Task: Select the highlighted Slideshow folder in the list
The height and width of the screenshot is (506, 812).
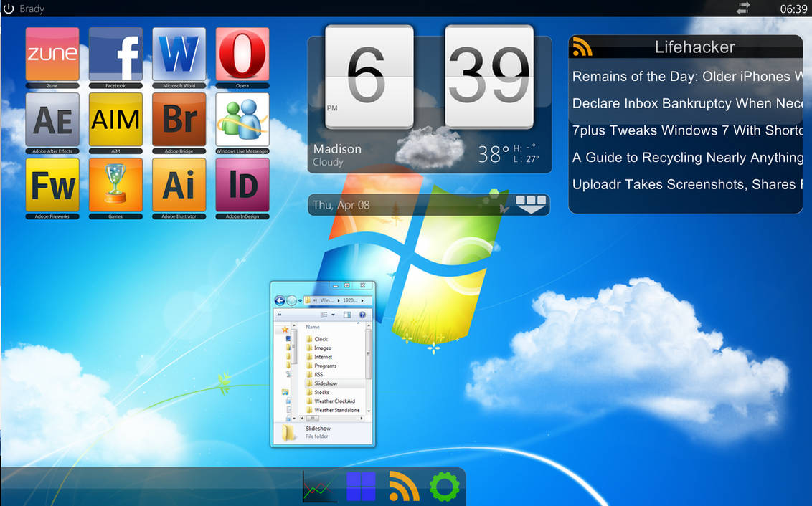Action: pyautogui.click(x=334, y=383)
